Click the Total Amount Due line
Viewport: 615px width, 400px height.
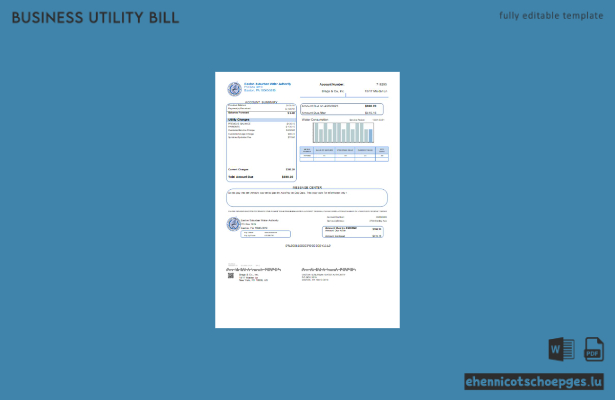[x=261, y=177]
